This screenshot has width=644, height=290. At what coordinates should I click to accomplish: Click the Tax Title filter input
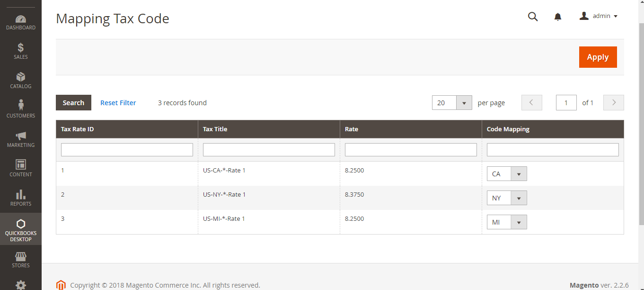click(269, 150)
